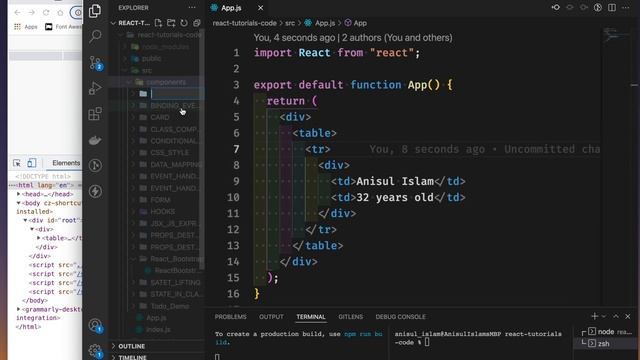Viewport: 640px width, 360px height.
Task: Click the new folder name input box
Action: point(177,94)
